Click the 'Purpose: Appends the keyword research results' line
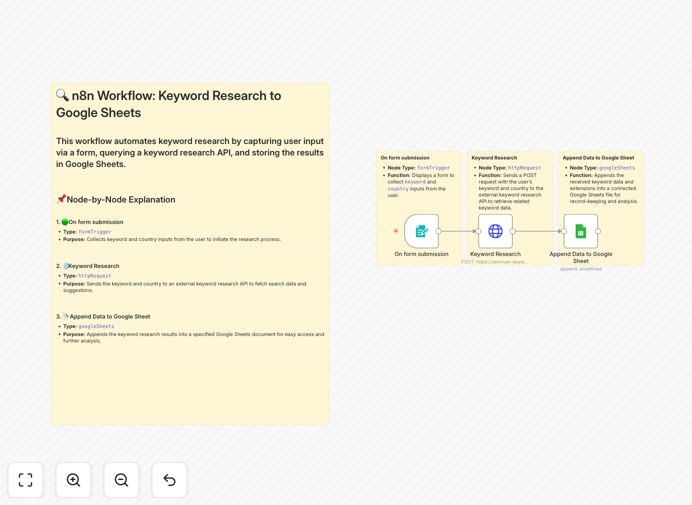692x505 pixels. tap(193, 337)
